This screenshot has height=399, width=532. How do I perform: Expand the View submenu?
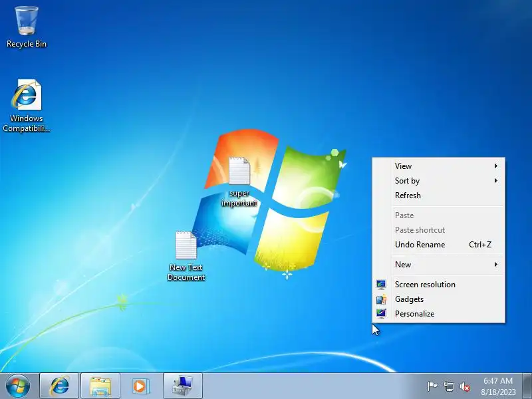[x=439, y=166]
